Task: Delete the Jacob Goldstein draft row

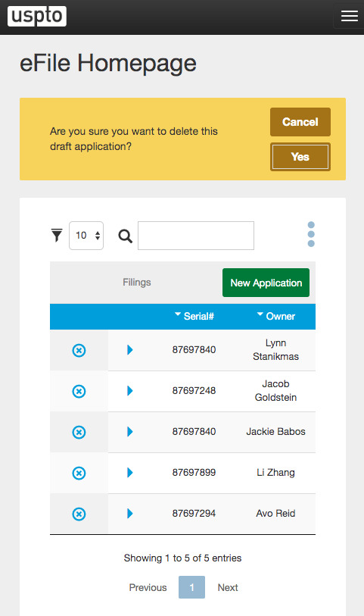Action: click(x=79, y=391)
